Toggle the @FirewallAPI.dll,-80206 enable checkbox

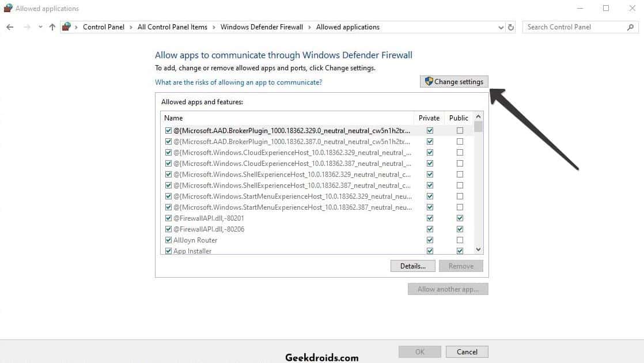[x=168, y=229]
